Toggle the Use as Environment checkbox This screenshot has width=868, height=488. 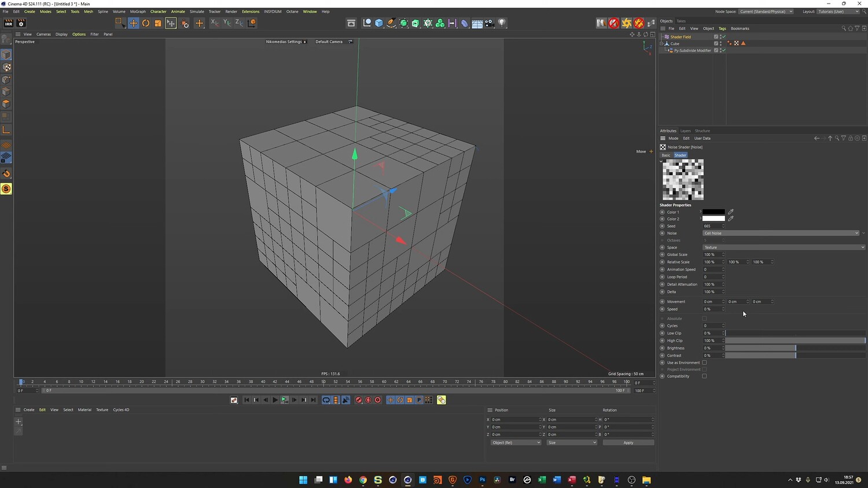704,363
